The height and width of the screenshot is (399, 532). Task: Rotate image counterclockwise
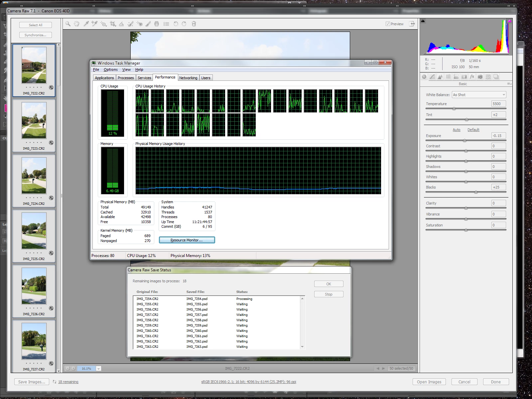[x=176, y=24]
